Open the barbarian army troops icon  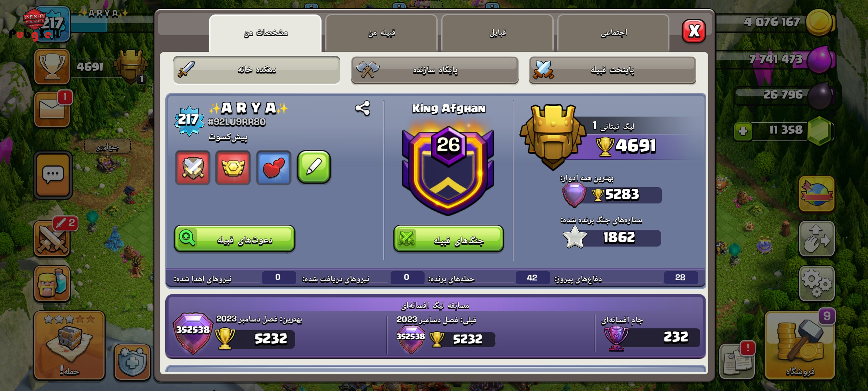coord(52,283)
